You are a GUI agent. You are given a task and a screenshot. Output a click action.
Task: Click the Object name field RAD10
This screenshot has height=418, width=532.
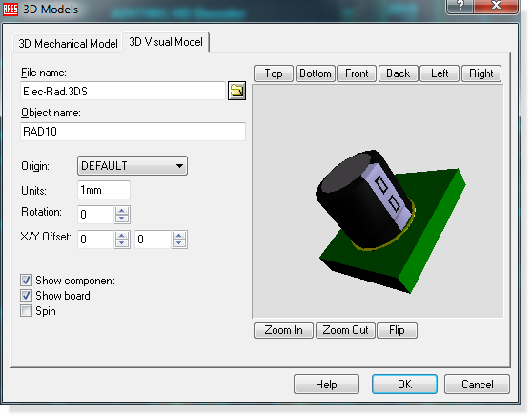tap(133, 132)
